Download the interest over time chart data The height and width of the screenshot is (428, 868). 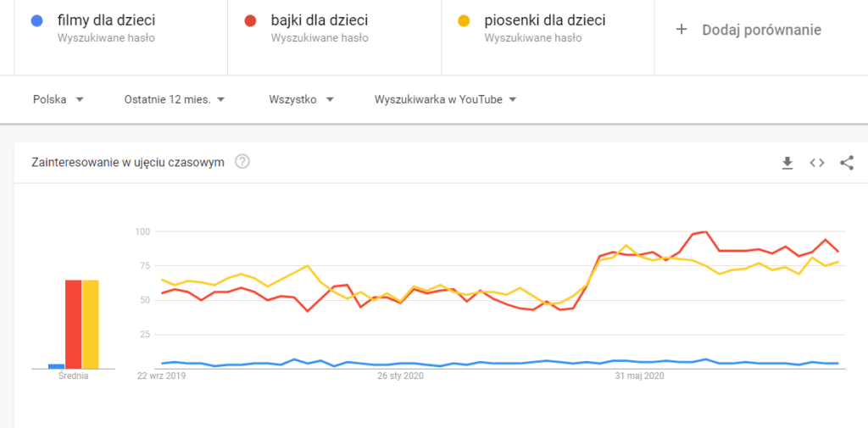click(x=787, y=163)
